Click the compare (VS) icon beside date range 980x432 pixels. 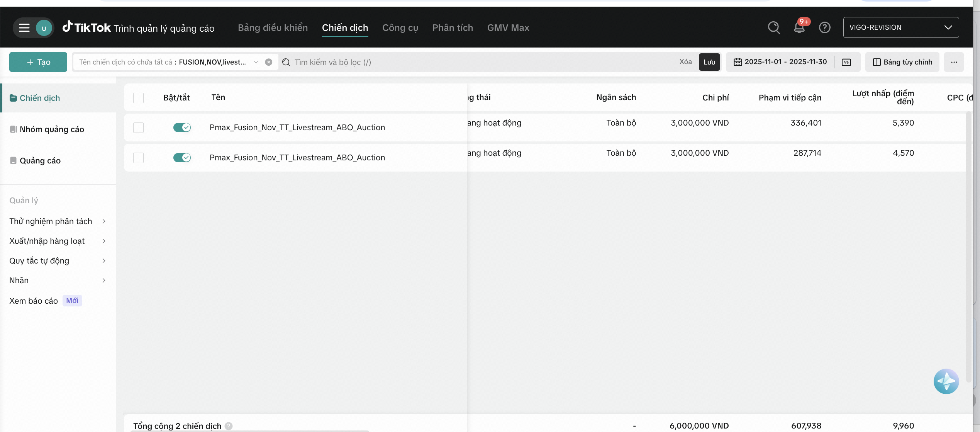pyautogui.click(x=846, y=62)
